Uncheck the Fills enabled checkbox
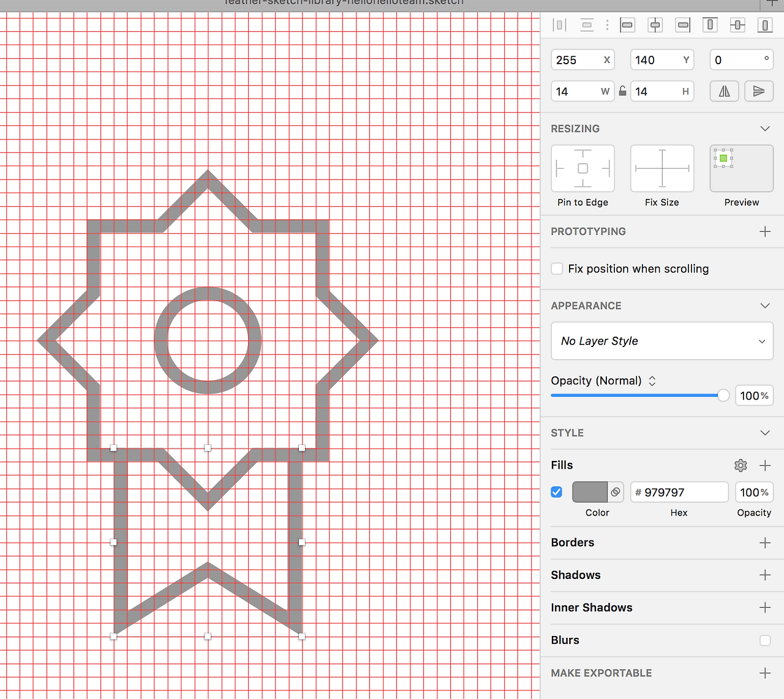This screenshot has height=699, width=784. [557, 492]
